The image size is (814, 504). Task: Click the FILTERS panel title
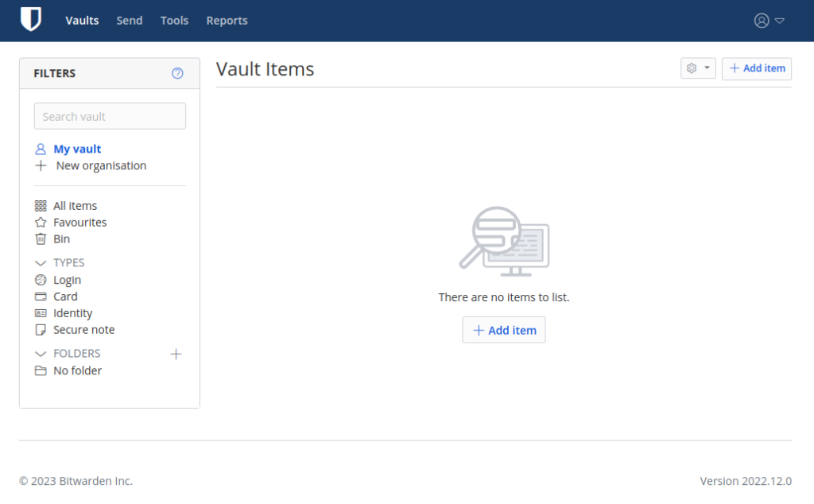(55, 73)
